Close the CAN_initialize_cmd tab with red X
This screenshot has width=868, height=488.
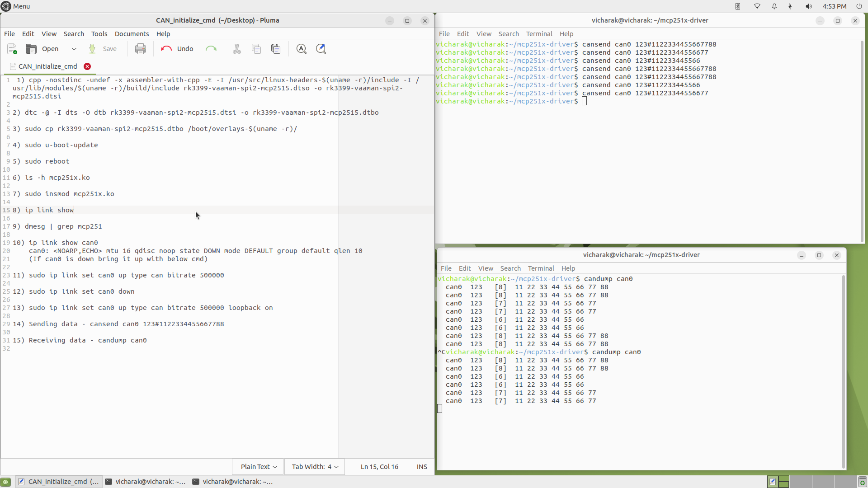point(87,66)
